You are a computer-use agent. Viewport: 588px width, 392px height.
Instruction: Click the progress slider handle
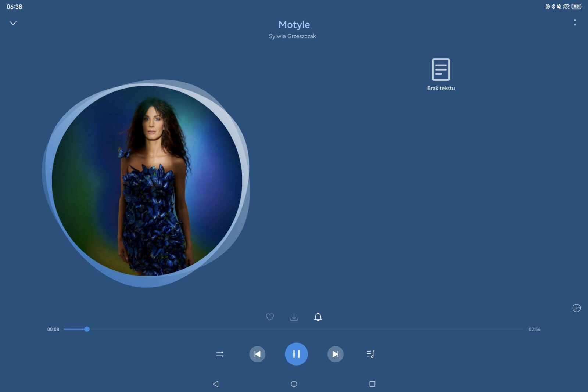coord(87,329)
